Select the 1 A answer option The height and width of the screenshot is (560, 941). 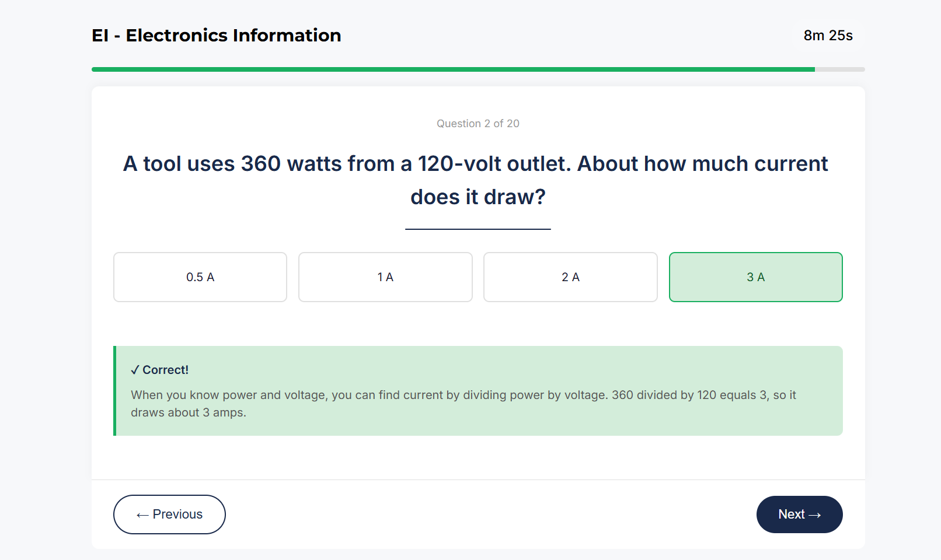coord(385,277)
